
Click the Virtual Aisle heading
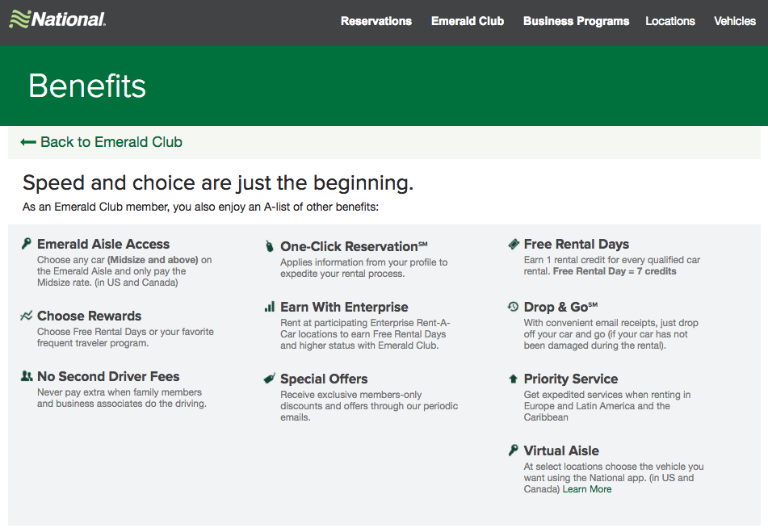point(561,450)
